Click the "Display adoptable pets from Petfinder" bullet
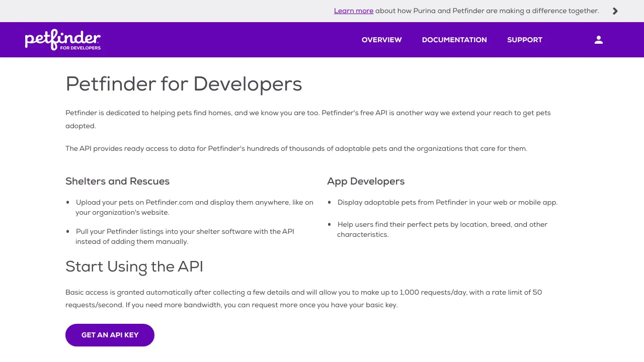644x362 pixels. 447,202
